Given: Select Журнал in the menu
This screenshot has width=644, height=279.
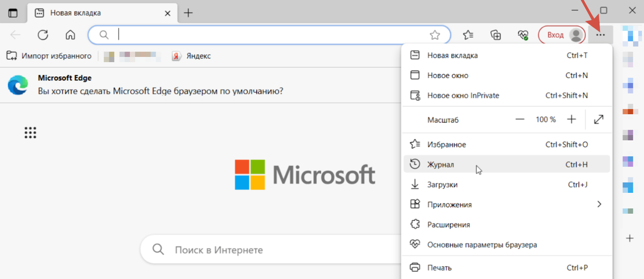Looking at the screenshot, I should pyautogui.click(x=441, y=164).
